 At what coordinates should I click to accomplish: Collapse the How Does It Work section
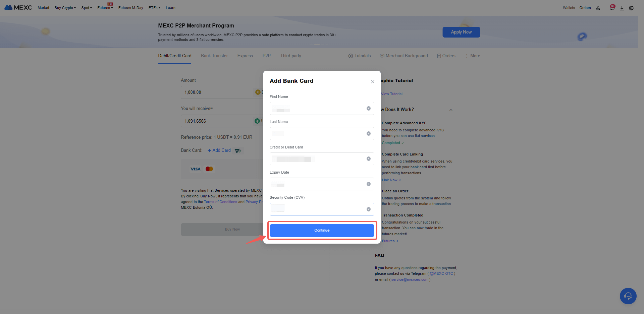pos(451,110)
